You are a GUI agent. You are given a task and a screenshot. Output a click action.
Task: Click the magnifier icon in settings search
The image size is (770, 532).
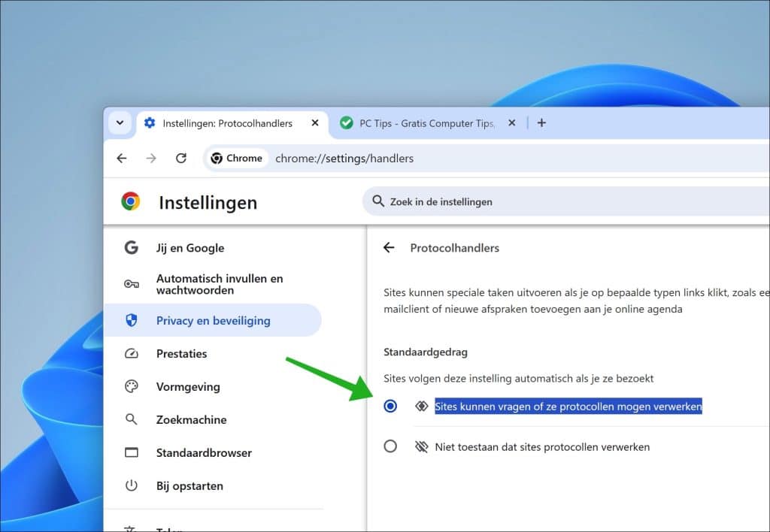(378, 201)
